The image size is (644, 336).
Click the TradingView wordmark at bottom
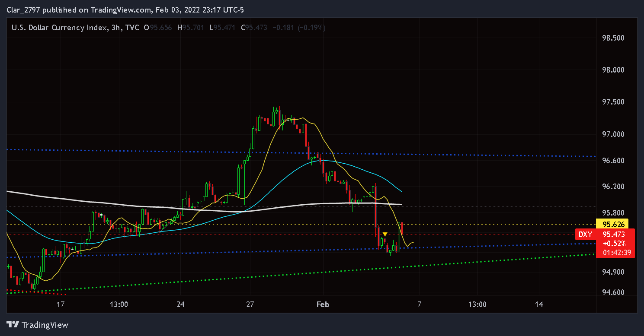(45, 325)
